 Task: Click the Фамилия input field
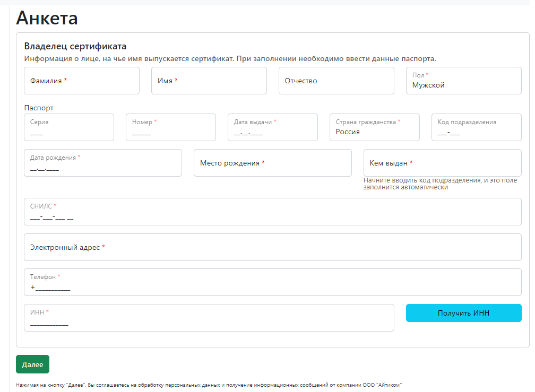pos(82,81)
